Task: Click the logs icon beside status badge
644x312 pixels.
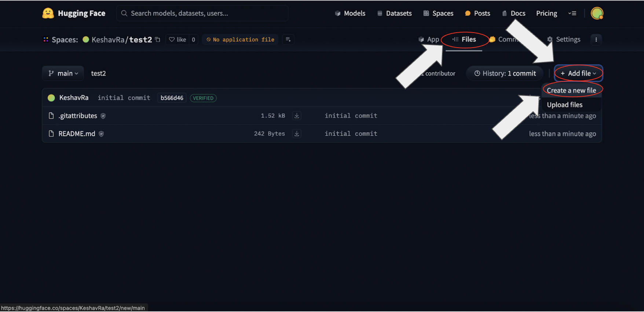Action: click(x=288, y=40)
